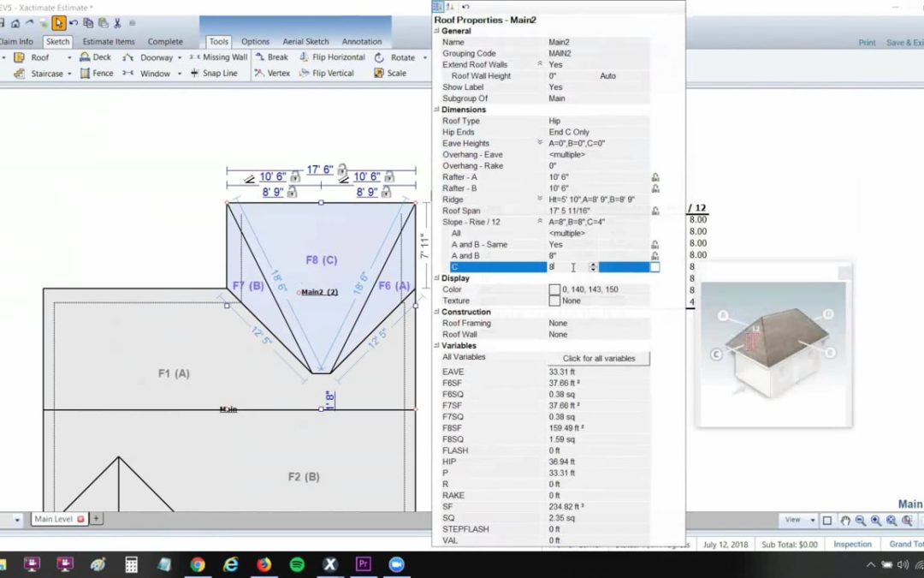Collapse the General section
The image size is (924, 578).
(x=436, y=31)
